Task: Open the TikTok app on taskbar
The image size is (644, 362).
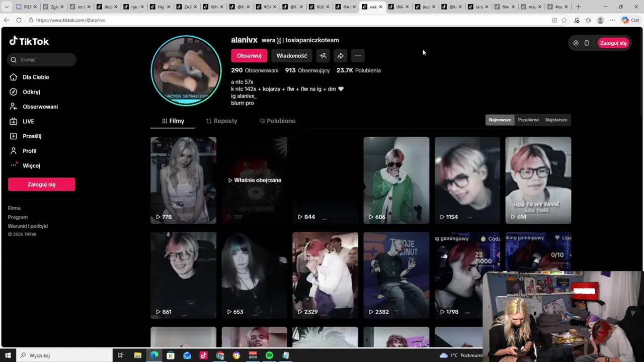Action: coord(203,355)
